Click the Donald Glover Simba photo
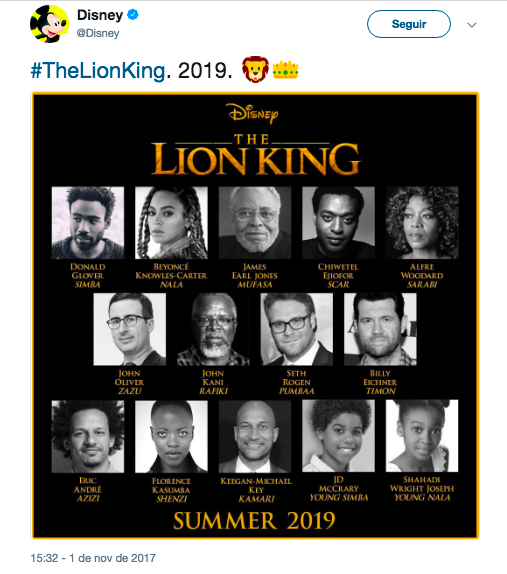507x574 pixels. coord(88,223)
